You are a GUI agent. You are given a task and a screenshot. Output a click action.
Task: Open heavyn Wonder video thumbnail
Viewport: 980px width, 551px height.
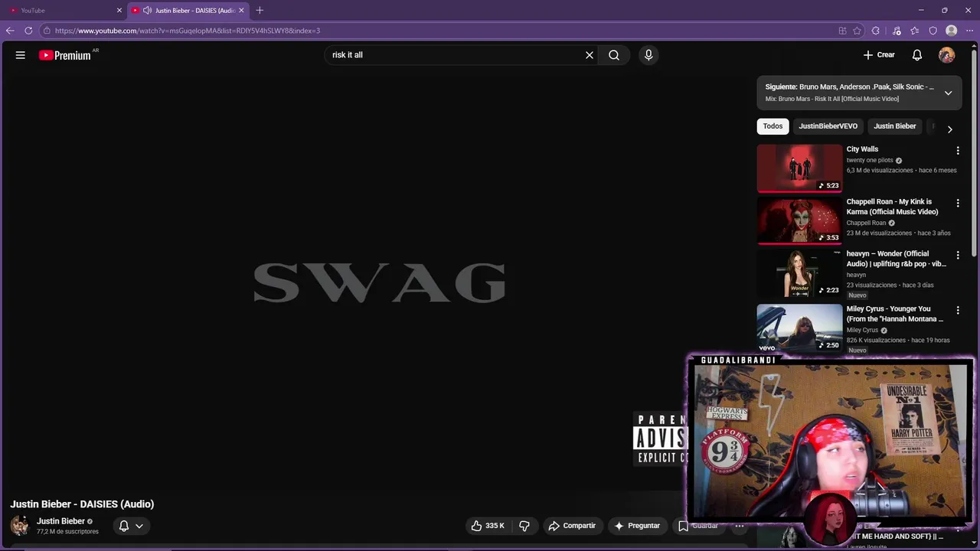pos(799,274)
